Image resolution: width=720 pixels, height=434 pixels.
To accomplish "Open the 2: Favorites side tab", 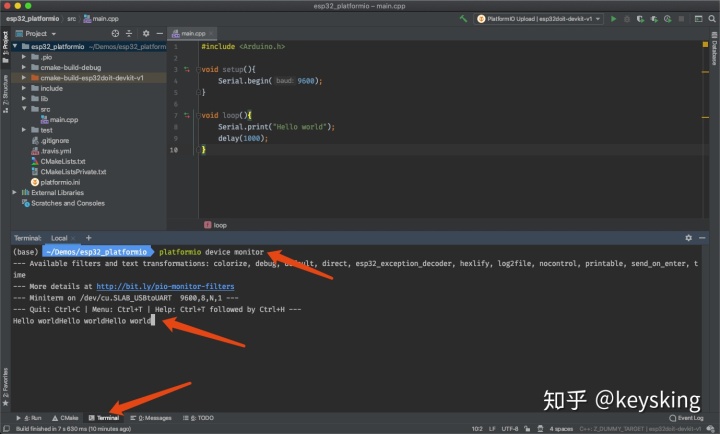I will [6, 387].
